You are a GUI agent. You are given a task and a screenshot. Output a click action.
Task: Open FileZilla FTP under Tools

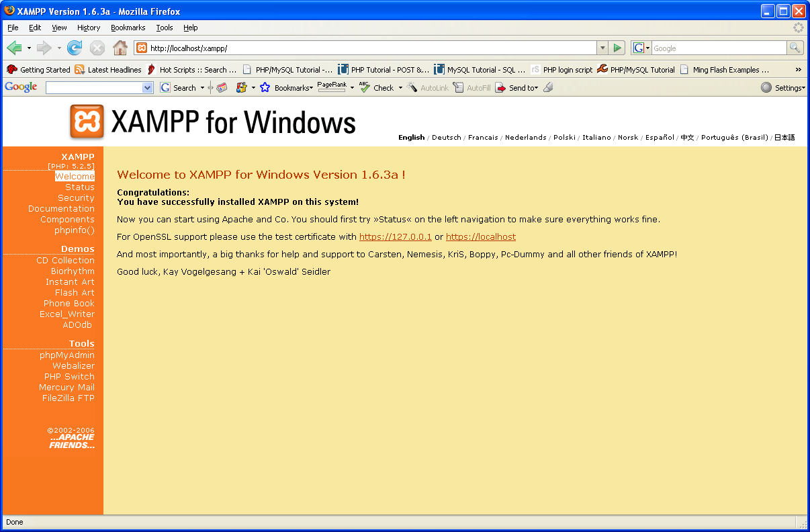(x=69, y=398)
